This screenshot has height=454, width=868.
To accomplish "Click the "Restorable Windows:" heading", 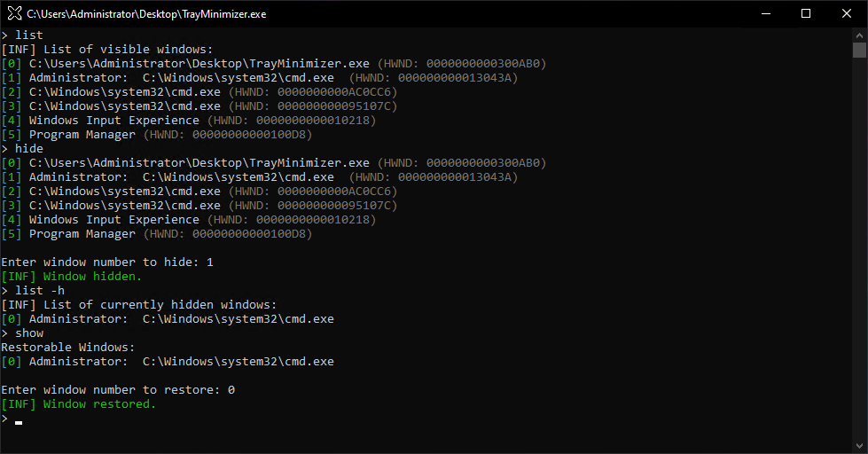I will [67, 348].
